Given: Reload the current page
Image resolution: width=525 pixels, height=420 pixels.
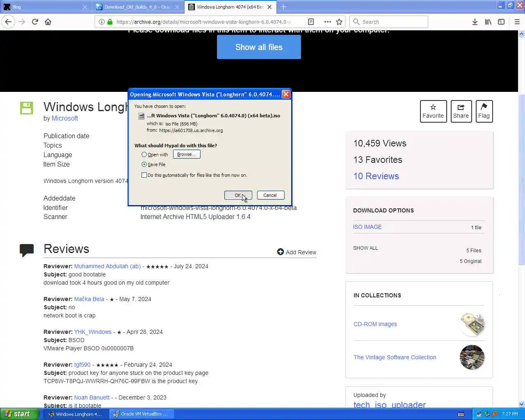Looking at the screenshot, I should coord(35,22).
